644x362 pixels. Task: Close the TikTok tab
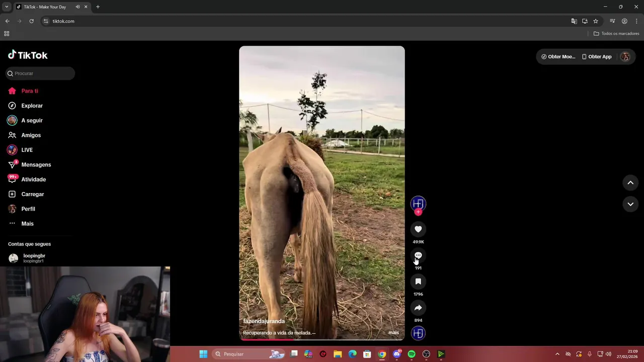(x=86, y=7)
